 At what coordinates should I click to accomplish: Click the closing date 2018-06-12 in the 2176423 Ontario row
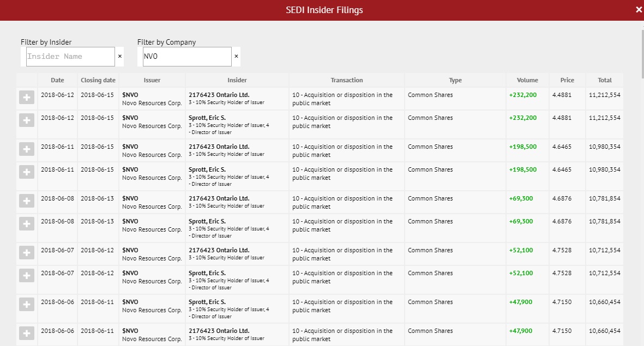point(98,250)
